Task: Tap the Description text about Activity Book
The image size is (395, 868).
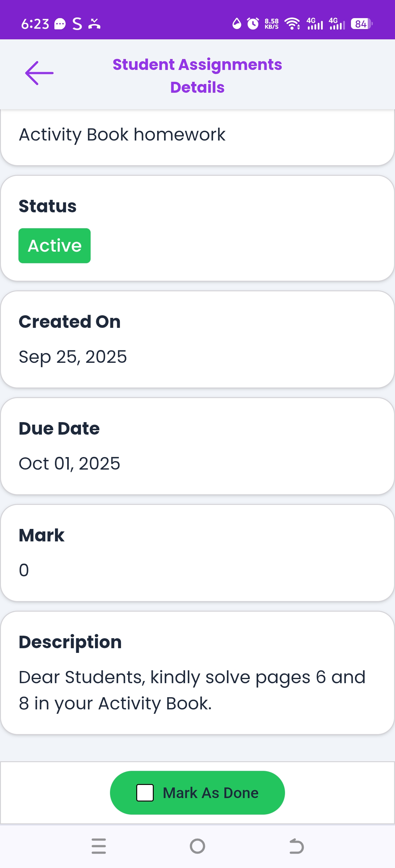Action: (x=192, y=690)
